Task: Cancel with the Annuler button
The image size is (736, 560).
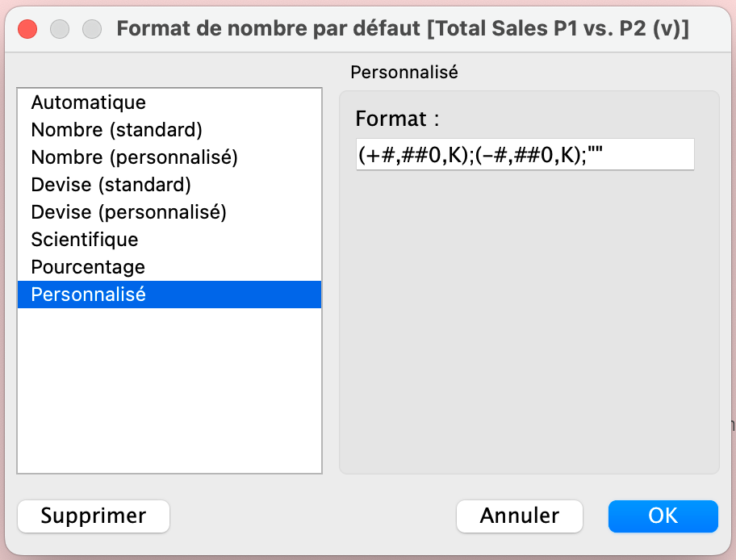Action: pos(520,516)
